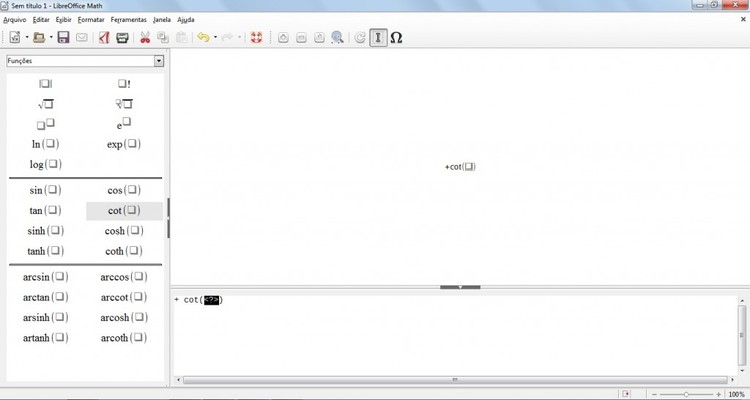Insert sin function element
Viewport: 750px width, 400px height.
pyautogui.click(x=45, y=190)
